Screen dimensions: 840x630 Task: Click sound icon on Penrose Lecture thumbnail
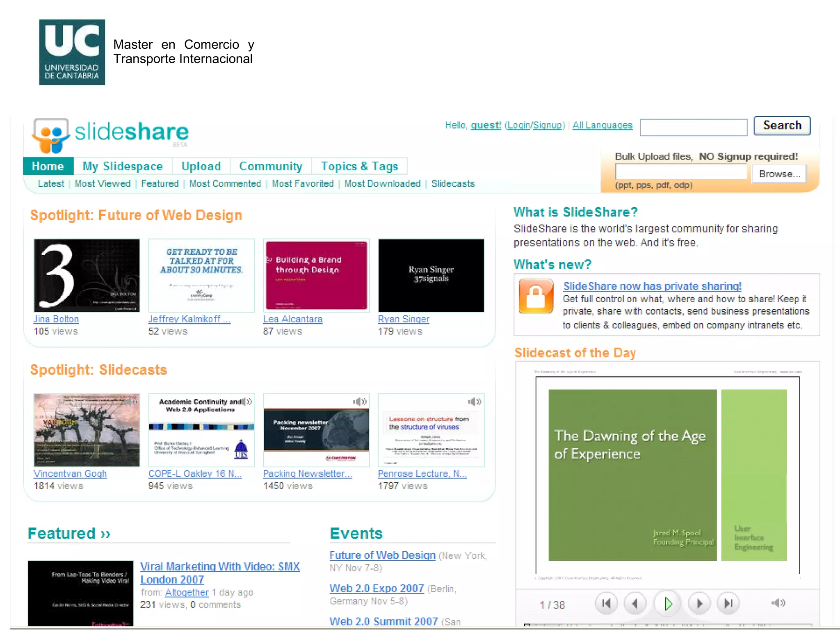click(x=475, y=402)
